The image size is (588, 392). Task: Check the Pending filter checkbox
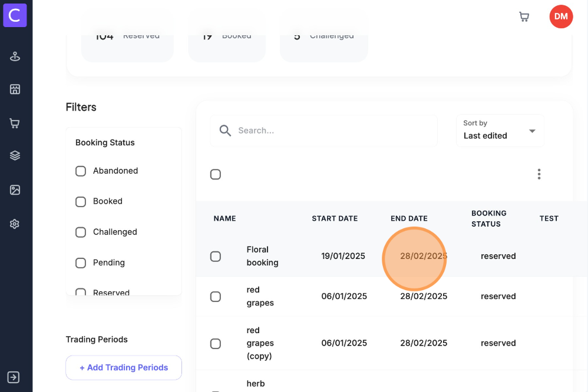(81, 263)
